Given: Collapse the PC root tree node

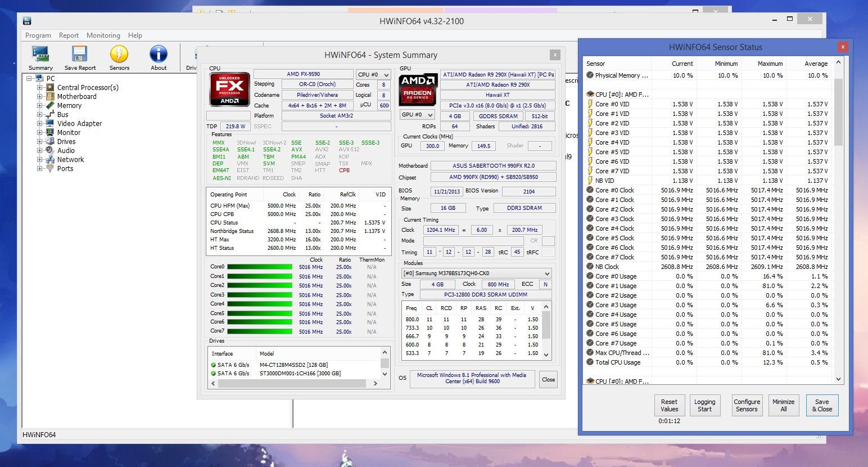Looking at the screenshot, I should click(x=29, y=78).
